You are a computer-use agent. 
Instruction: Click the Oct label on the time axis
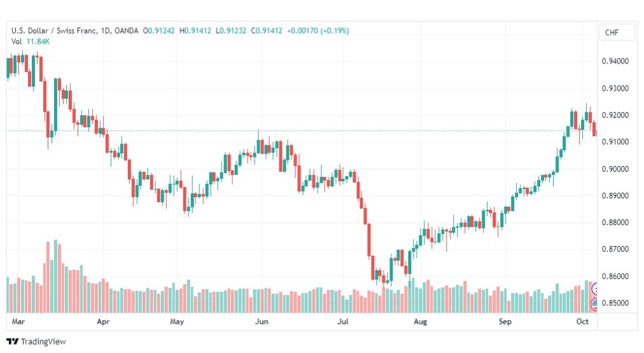(x=582, y=321)
